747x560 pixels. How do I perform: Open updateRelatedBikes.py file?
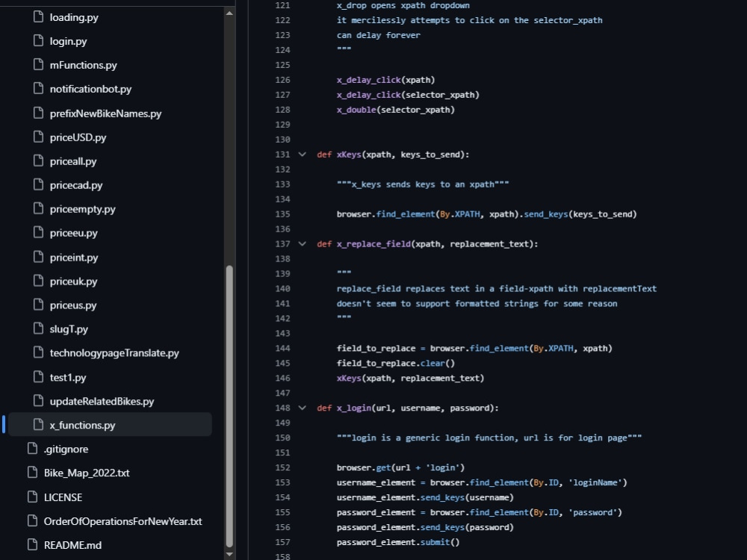102,402
